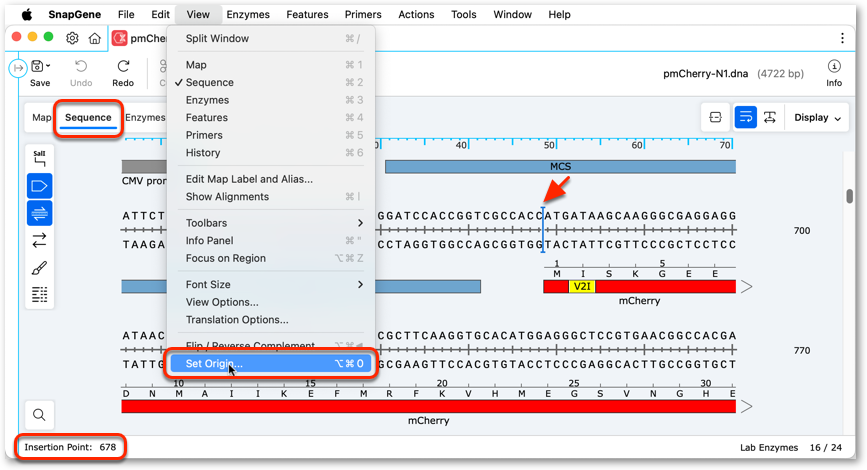This screenshot has width=867, height=470.
Task: Click the compact format icon beside Display
Action: [x=715, y=117]
